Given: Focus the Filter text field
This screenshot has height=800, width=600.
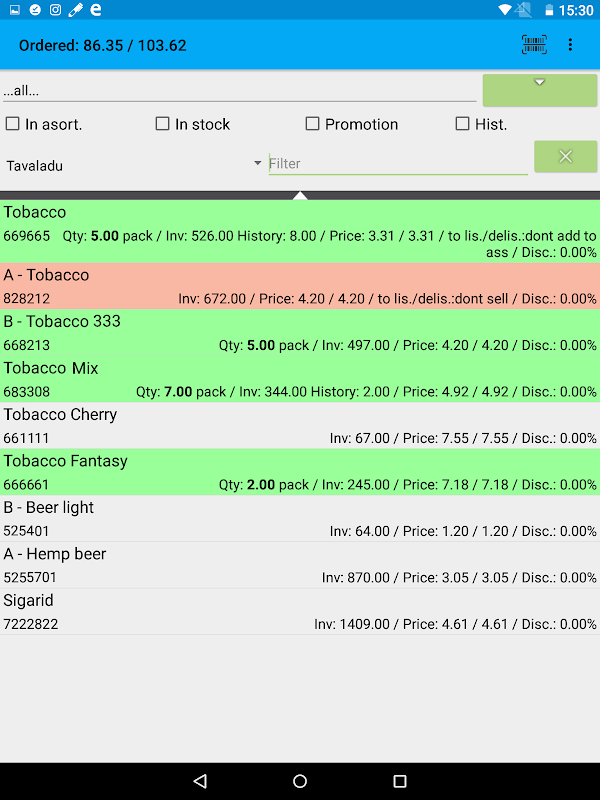Looking at the screenshot, I should (x=398, y=163).
